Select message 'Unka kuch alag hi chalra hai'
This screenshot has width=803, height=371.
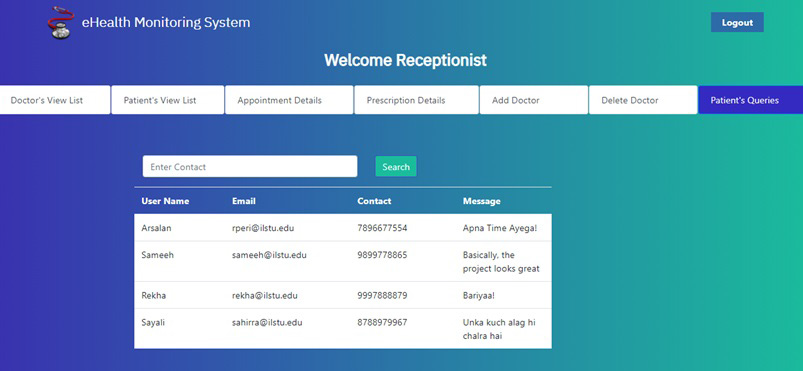(x=499, y=329)
